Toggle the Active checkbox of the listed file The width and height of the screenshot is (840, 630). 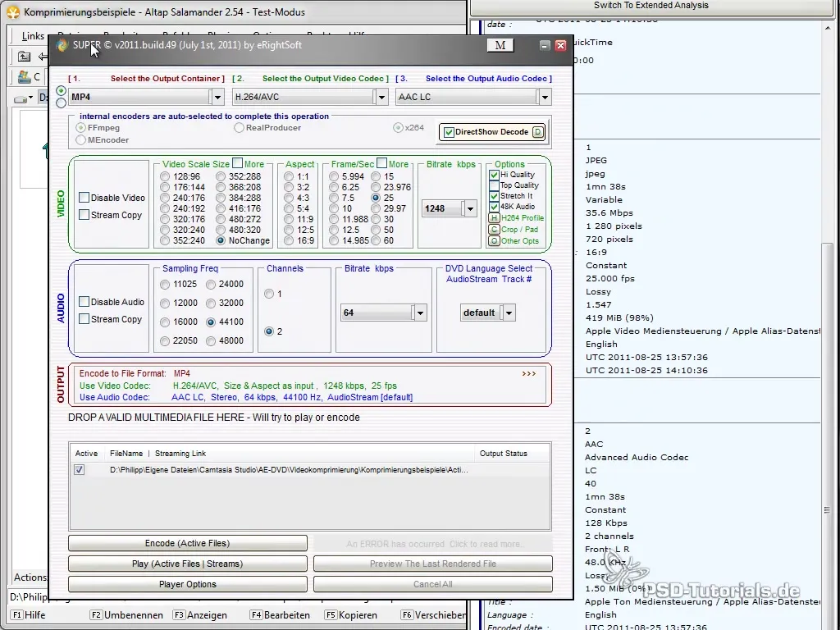coord(80,470)
